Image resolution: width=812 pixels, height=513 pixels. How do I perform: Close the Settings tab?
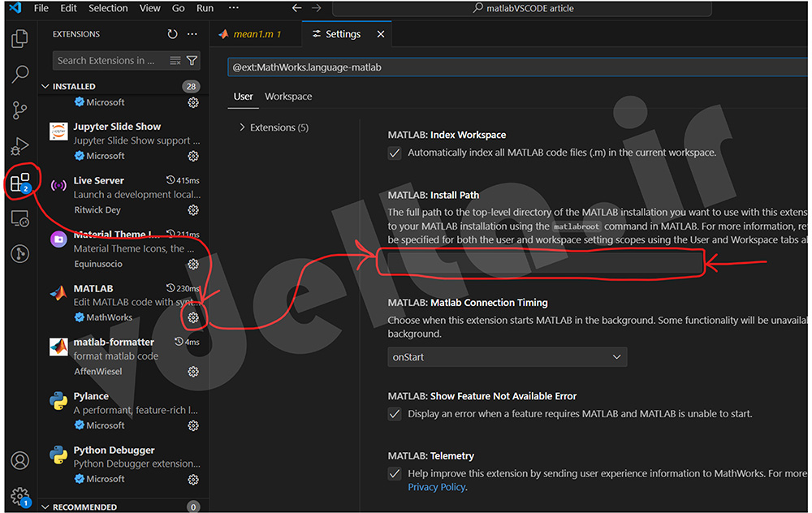pyautogui.click(x=381, y=34)
